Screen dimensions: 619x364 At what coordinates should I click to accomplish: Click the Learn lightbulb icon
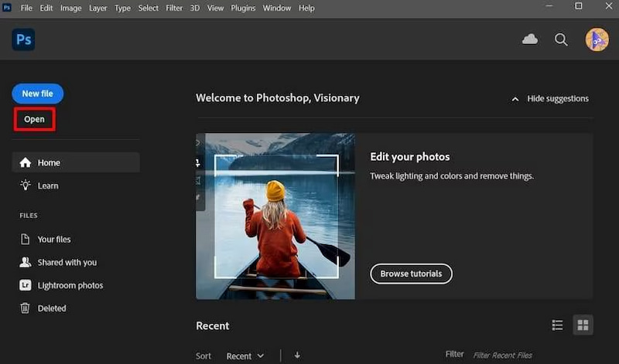point(26,185)
